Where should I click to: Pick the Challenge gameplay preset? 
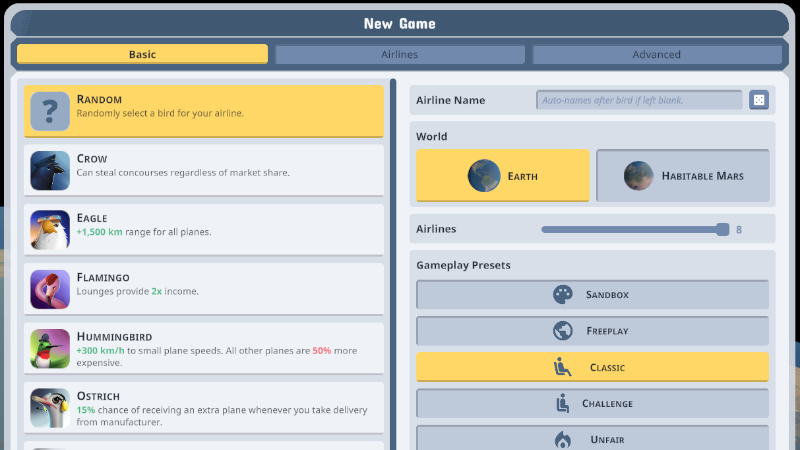point(592,403)
